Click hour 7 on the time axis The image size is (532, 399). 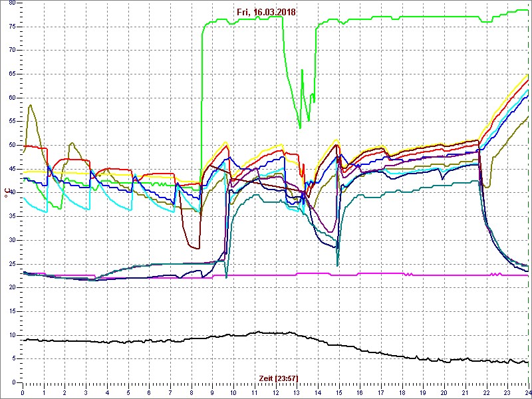(x=170, y=391)
